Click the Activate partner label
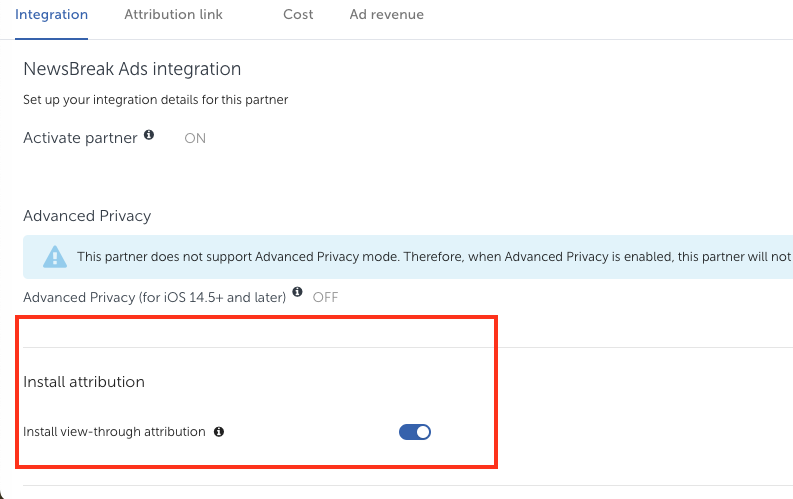Image resolution: width=793 pixels, height=499 pixels. (x=80, y=138)
